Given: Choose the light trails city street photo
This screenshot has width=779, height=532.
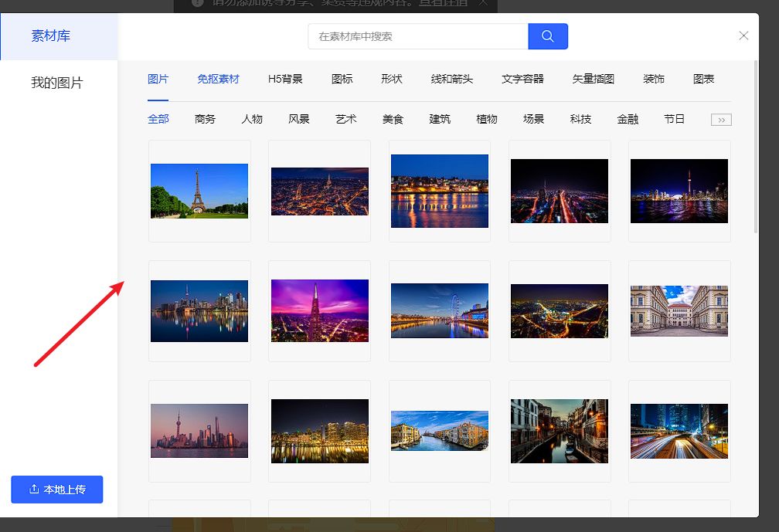Looking at the screenshot, I should pos(679,432).
